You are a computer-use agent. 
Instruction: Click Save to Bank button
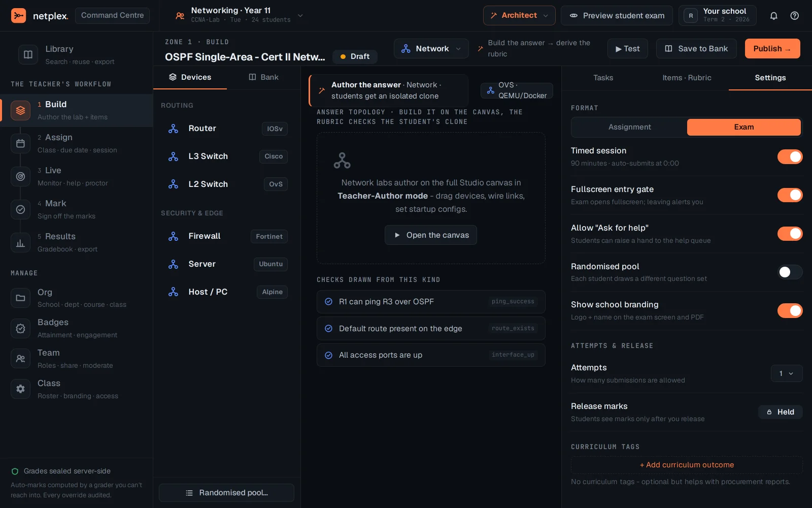coord(696,49)
